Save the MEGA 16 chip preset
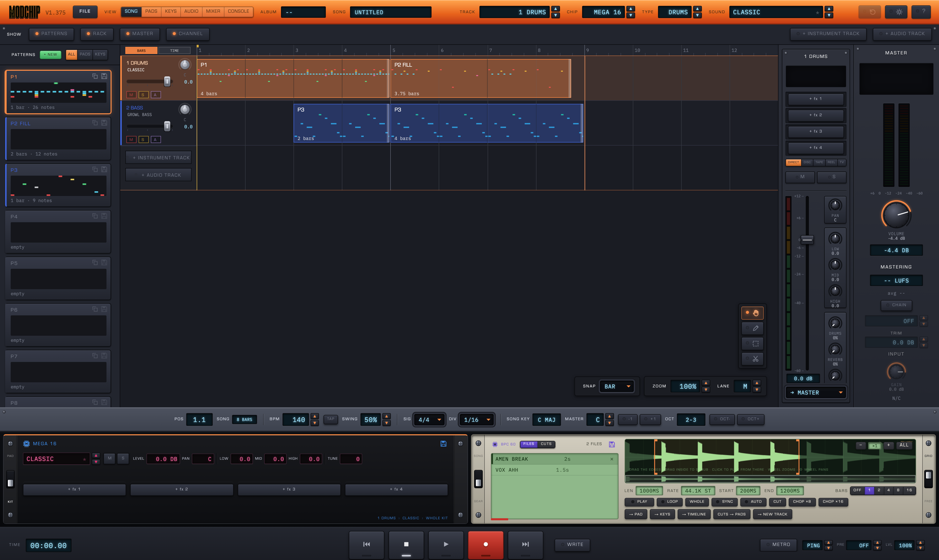The width and height of the screenshot is (939, 560). pos(443,443)
